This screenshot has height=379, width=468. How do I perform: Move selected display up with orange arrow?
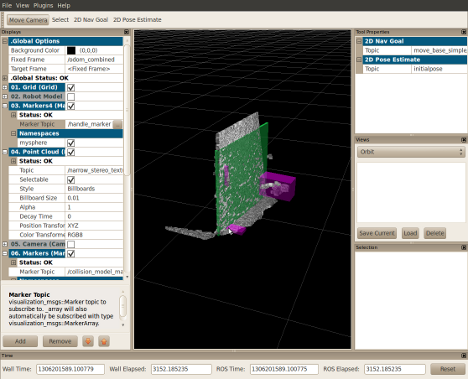click(x=104, y=341)
